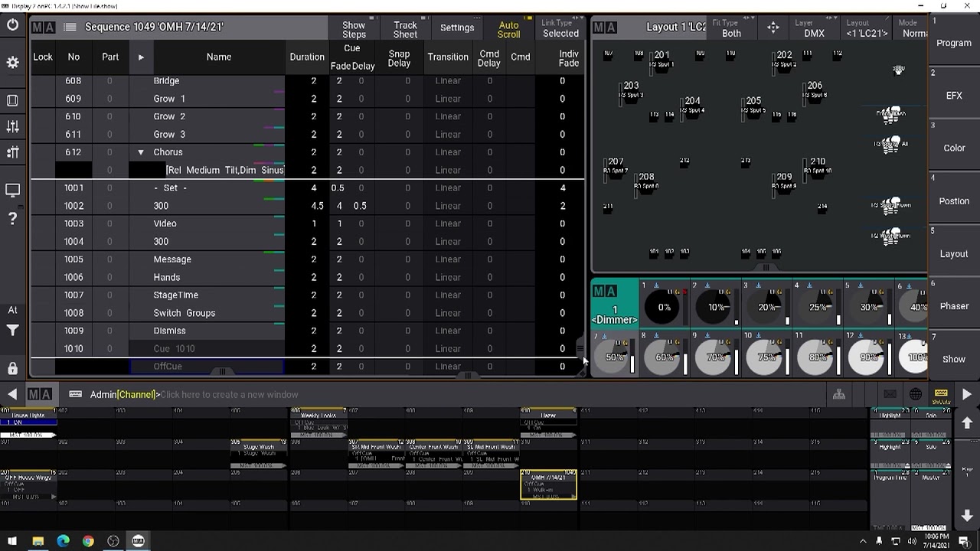Open File Explorer from the Windows taskbar

(38, 541)
